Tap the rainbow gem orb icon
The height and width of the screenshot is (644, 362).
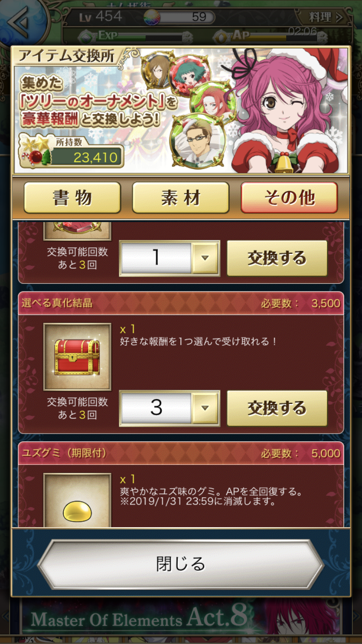point(152,17)
